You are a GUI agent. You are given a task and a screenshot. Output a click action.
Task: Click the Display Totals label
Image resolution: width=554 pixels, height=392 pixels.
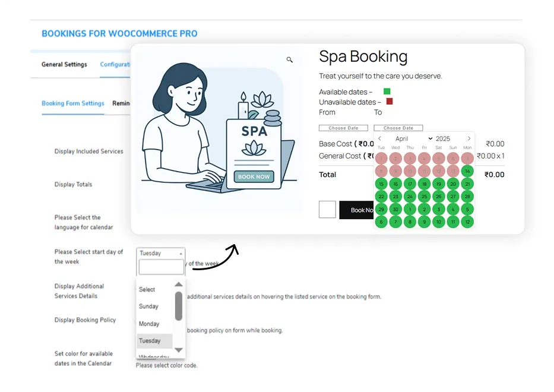[x=73, y=184]
